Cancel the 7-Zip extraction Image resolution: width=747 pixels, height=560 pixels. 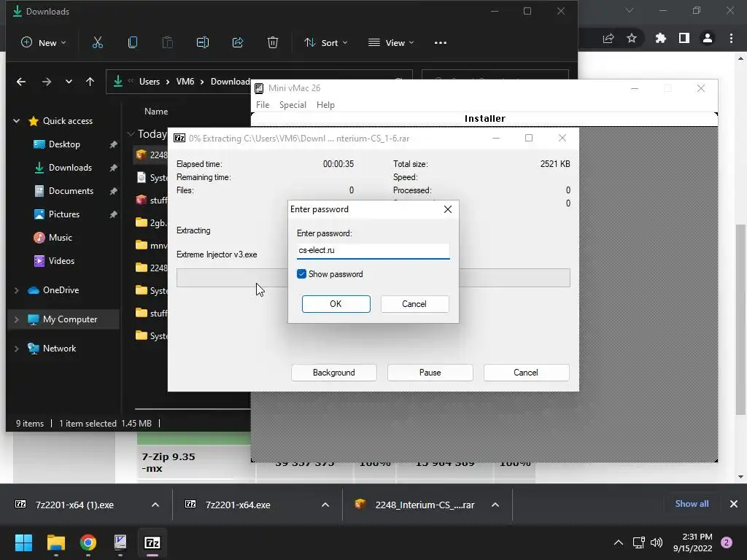click(x=526, y=373)
